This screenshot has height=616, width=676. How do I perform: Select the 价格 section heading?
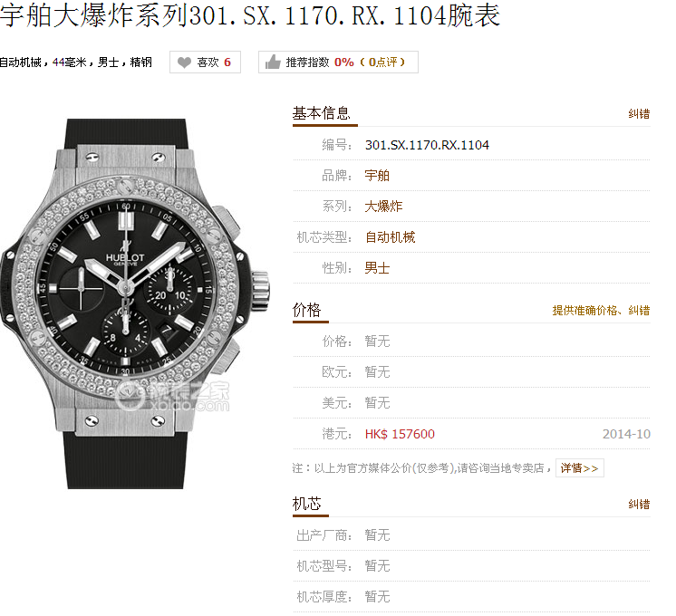click(x=306, y=310)
